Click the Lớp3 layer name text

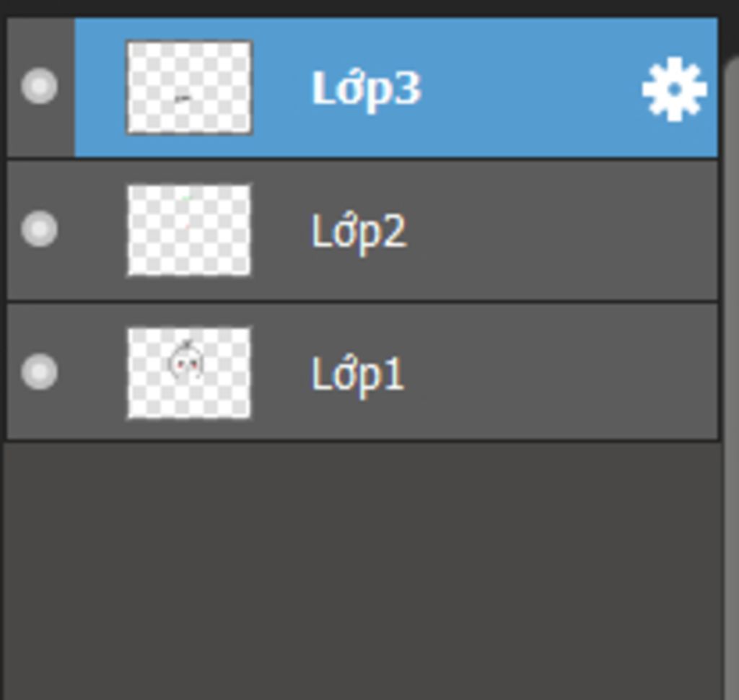pos(366,89)
